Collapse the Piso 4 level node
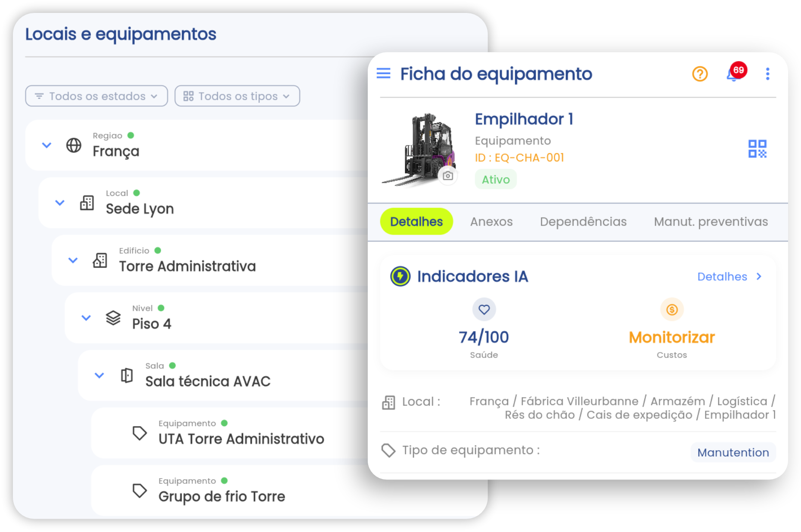This screenshot has height=532, width=801. (86, 318)
